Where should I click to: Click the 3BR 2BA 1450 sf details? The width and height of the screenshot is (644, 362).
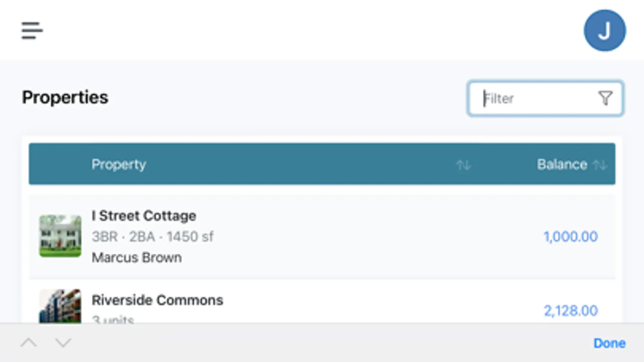coord(152,237)
